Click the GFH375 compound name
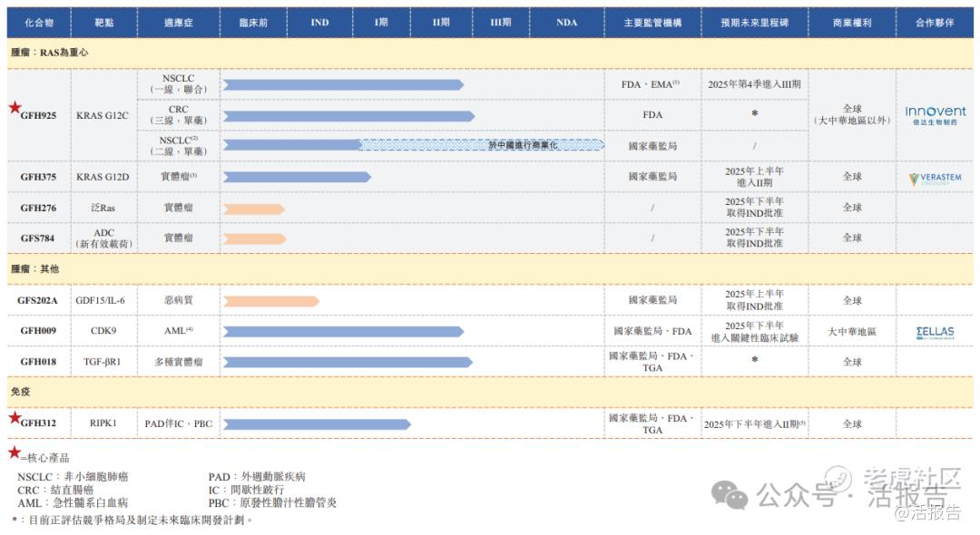The image size is (980, 535). coord(38,177)
